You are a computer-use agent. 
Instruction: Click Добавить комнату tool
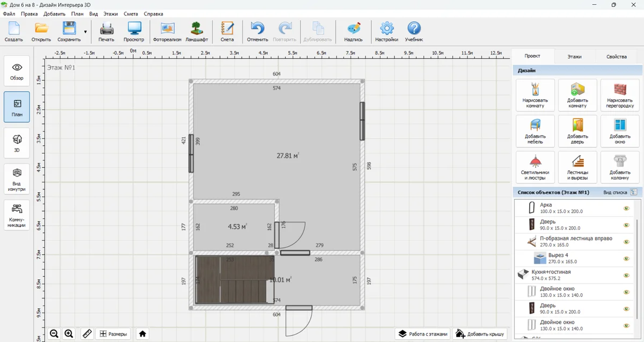577,95
